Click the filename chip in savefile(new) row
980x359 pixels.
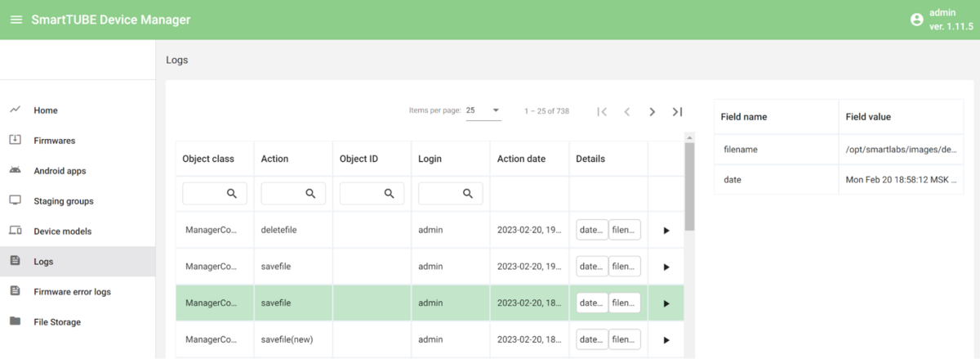pyautogui.click(x=625, y=339)
